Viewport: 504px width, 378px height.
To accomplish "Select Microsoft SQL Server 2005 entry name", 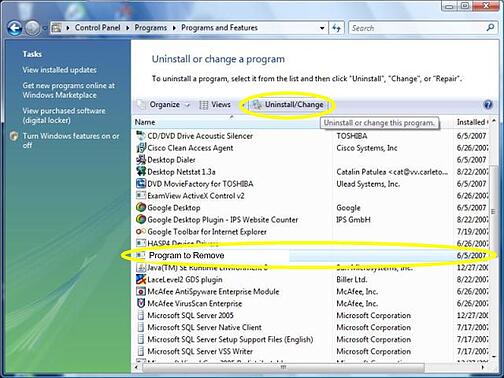I will 190,315.
